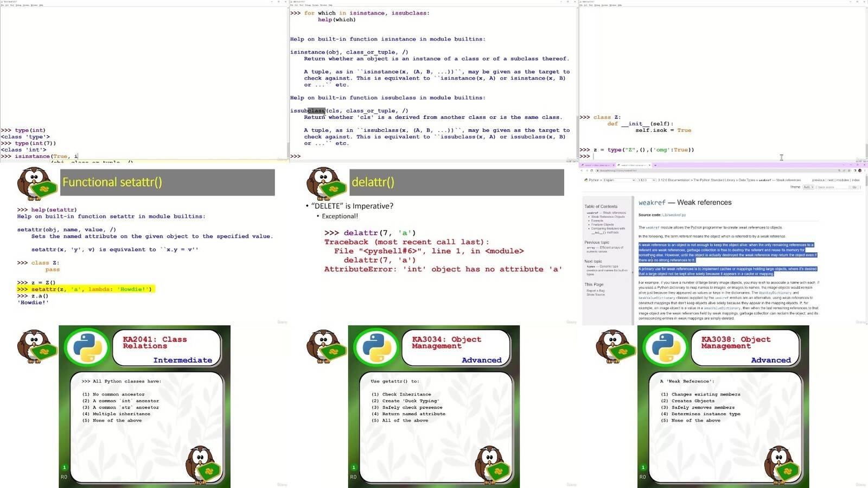This screenshot has width=868, height=488.
Task: Click the owl logo left of KA2041 slide
Action: point(37,346)
